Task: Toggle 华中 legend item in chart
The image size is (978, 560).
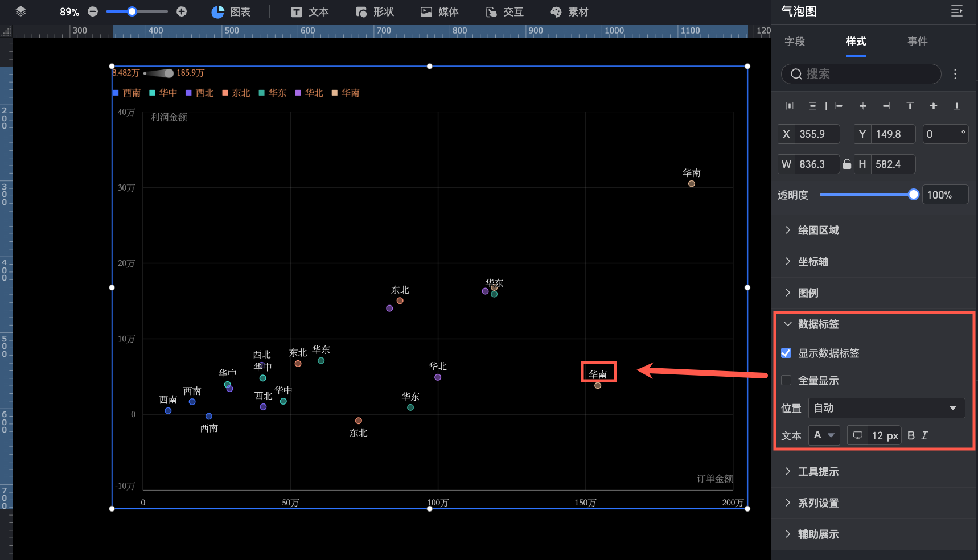Action: pyautogui.click(x=163, y=93)
